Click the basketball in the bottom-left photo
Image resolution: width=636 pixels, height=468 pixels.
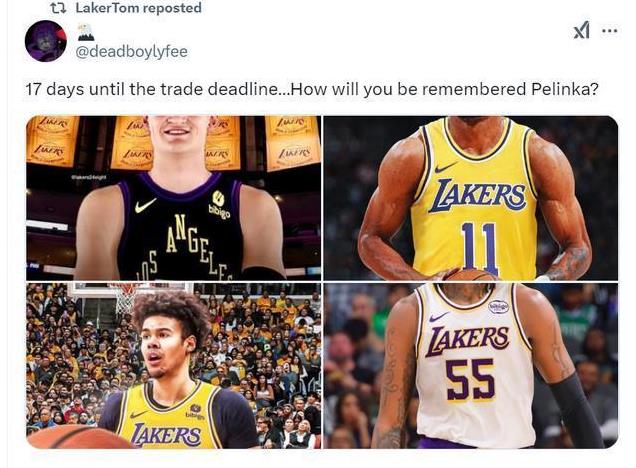(x=79, y=436)
